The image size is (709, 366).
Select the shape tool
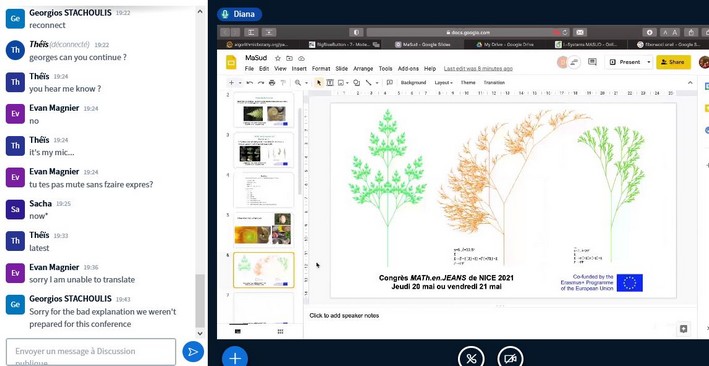pyautogui.click(x=357, y=83)
